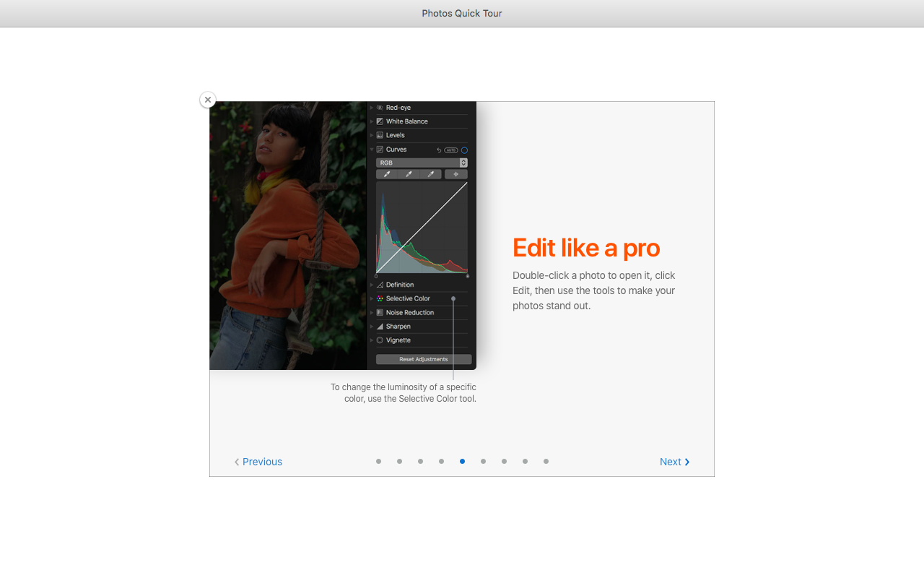Click the Reset Adjustments button
This screenshot has height=578, width=924.
[424, 359]
